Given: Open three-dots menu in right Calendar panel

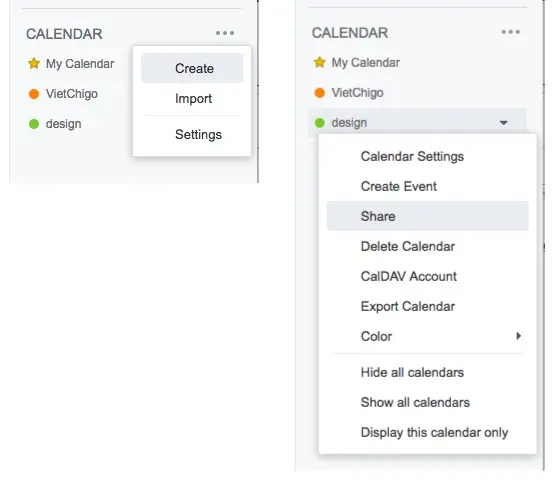Looking at the screenshot, I should click(x=510, y=32).
